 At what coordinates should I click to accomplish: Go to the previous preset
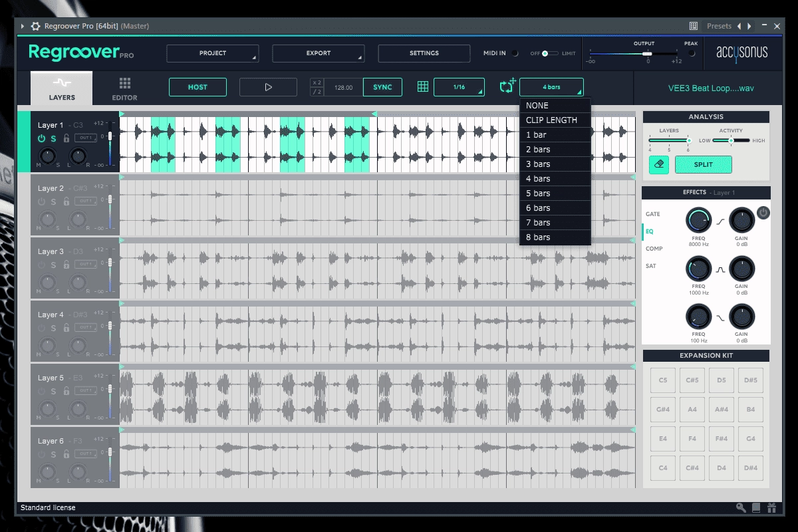point(739,26)
